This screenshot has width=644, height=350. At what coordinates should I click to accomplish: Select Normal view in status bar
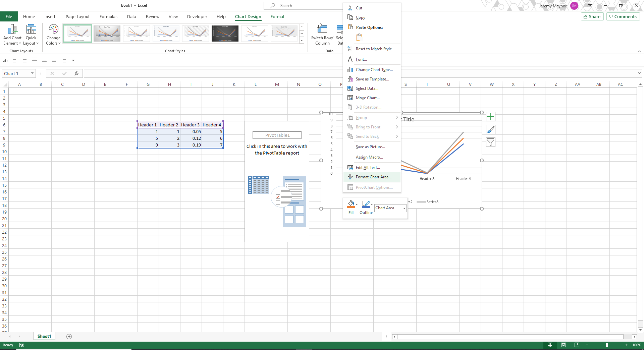point(550,345)
